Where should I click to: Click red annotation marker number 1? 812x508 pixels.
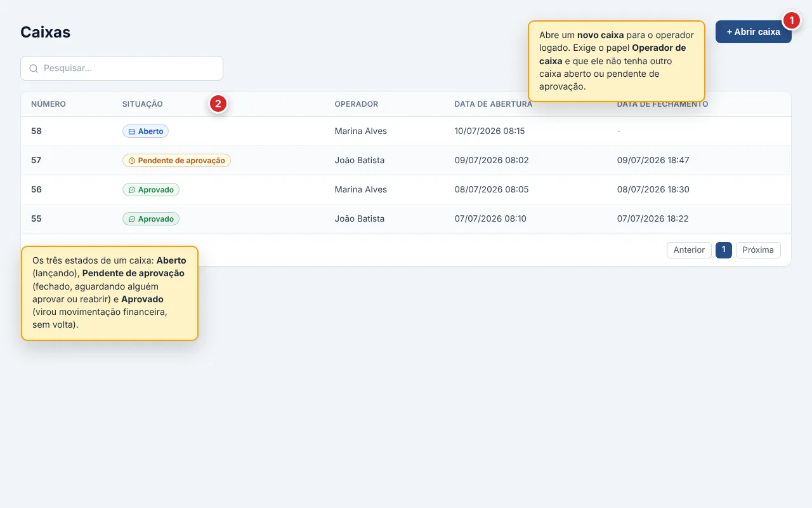(791, 20)
